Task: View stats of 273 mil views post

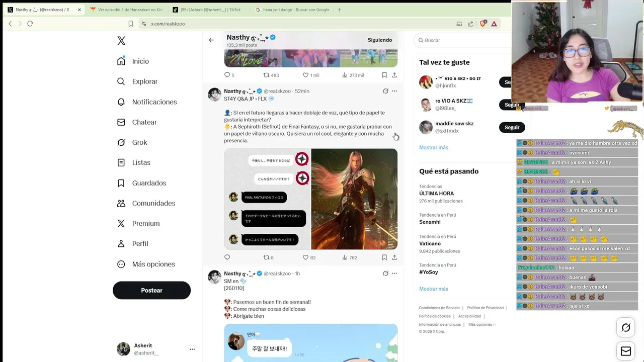Action: click(x=353, y=75)
